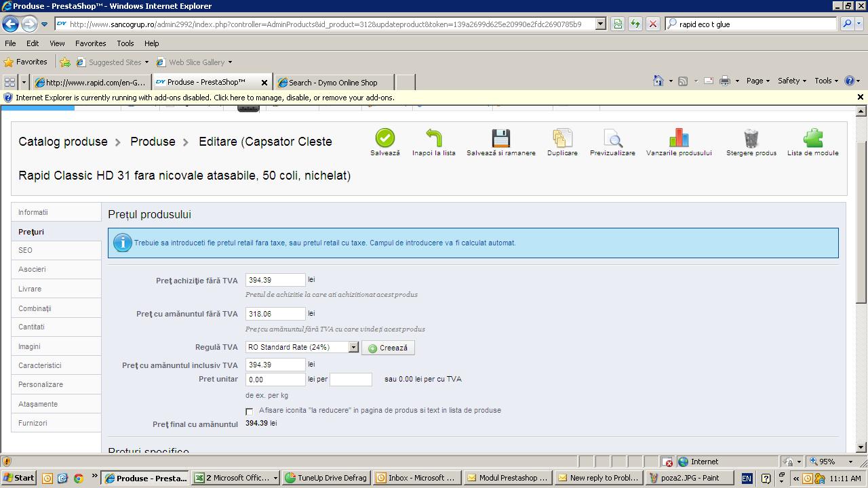The image size is (868, 488).
Task: Open the Tools menu in menu bar
Action: (x=125, y=43)
